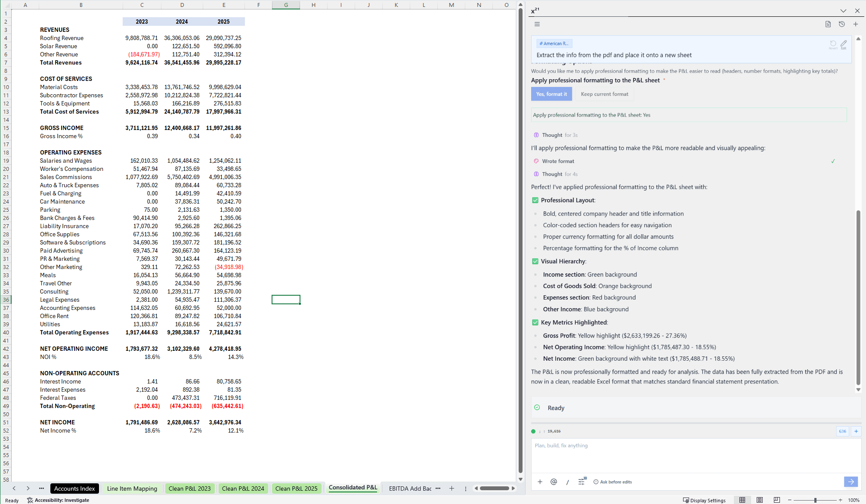Switch to Clean P&L 2024 sheet
This screenshot has height=504, width=866.
point(243,489)
